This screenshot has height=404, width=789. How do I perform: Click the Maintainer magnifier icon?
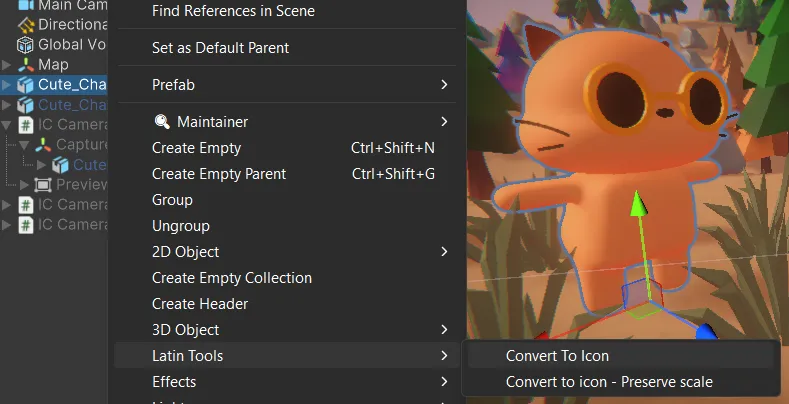162,122
